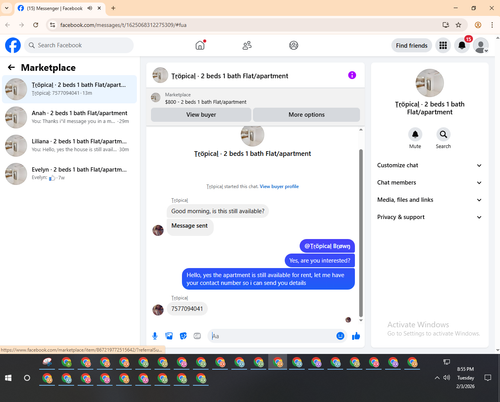The width and height of the screenshot is (500, 402).
Task: Open the account profile avatar menu
Action: click(x=481, y=46)
